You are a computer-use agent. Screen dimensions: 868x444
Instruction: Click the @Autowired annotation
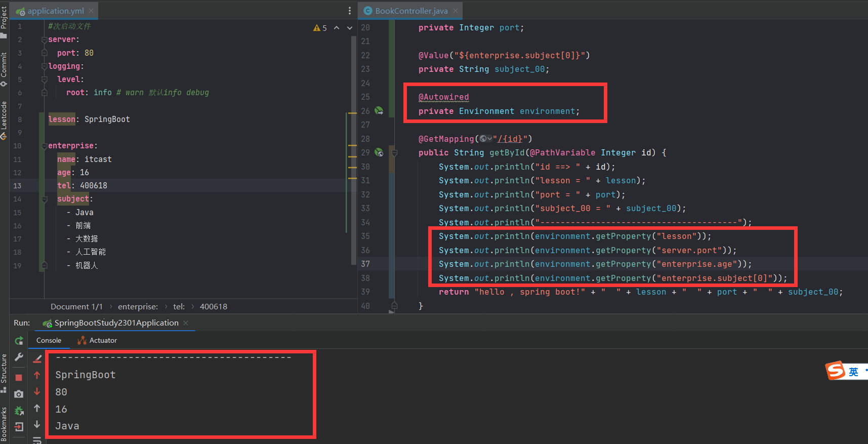pos(444,97)
